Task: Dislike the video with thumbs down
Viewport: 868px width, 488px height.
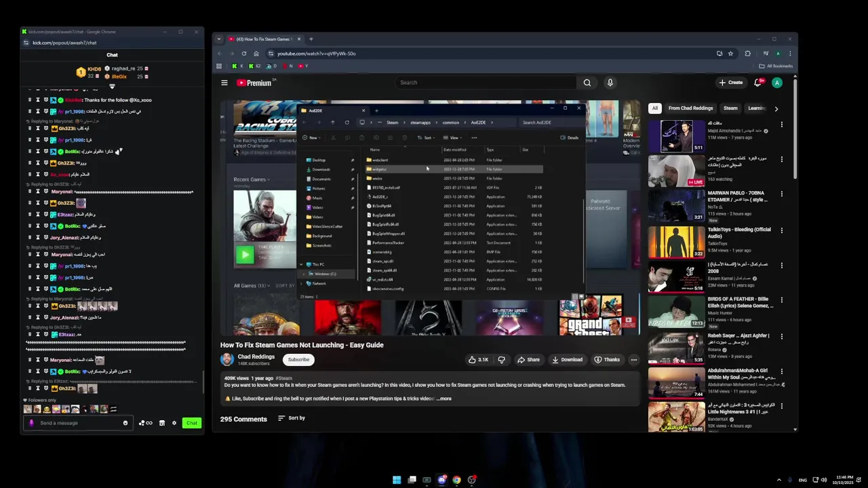Action: tap(502, 360)
